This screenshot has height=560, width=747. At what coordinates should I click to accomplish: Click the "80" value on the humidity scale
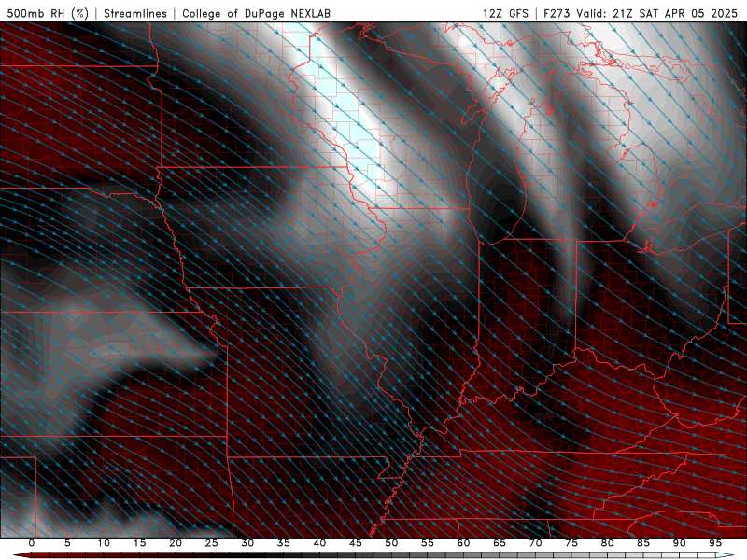pyautogui.click(x=607, y=543)
